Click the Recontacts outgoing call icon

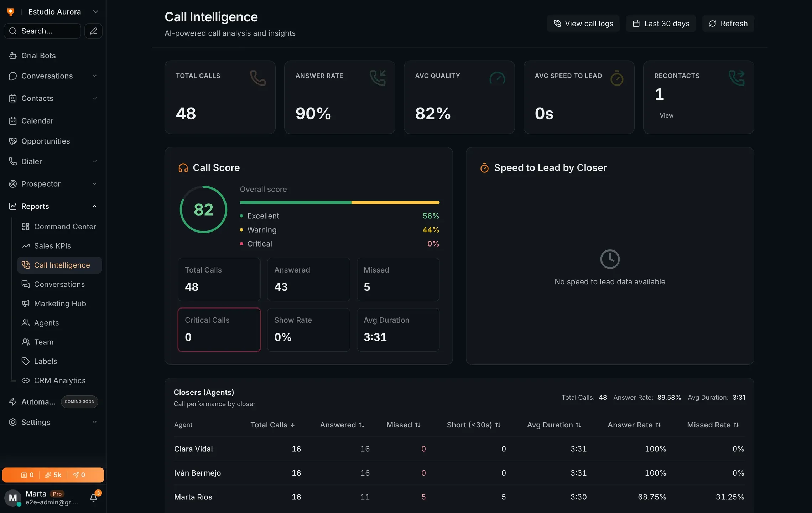pyautogui.click(x=736, y=78)
